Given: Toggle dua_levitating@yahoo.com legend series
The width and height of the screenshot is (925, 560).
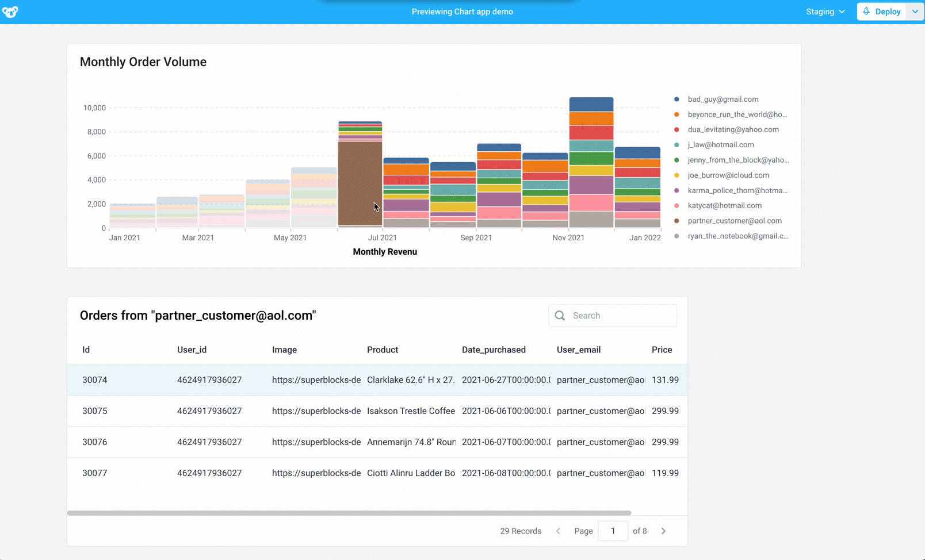Looking at the screenshot, I should (733, 130).
